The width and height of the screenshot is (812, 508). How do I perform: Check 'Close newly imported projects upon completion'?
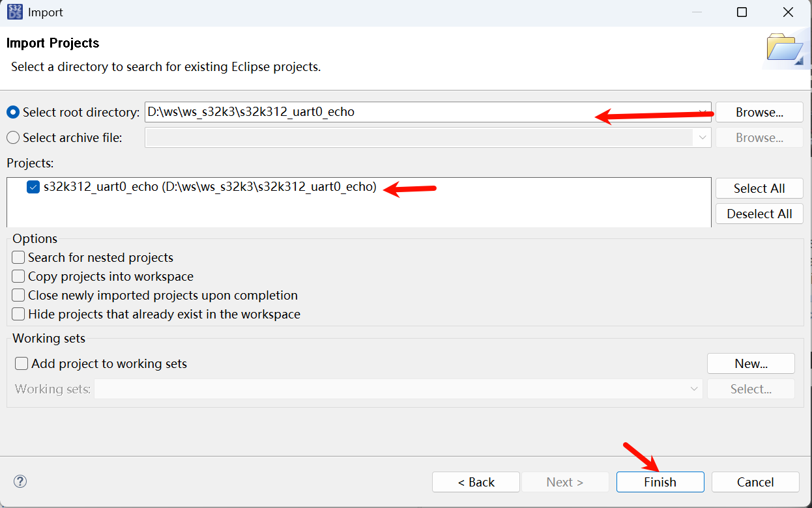coord(18,295)
